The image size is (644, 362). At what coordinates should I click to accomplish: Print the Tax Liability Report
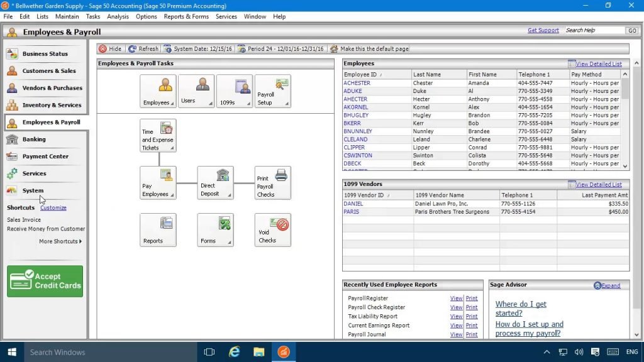click(x=472, y=317)
